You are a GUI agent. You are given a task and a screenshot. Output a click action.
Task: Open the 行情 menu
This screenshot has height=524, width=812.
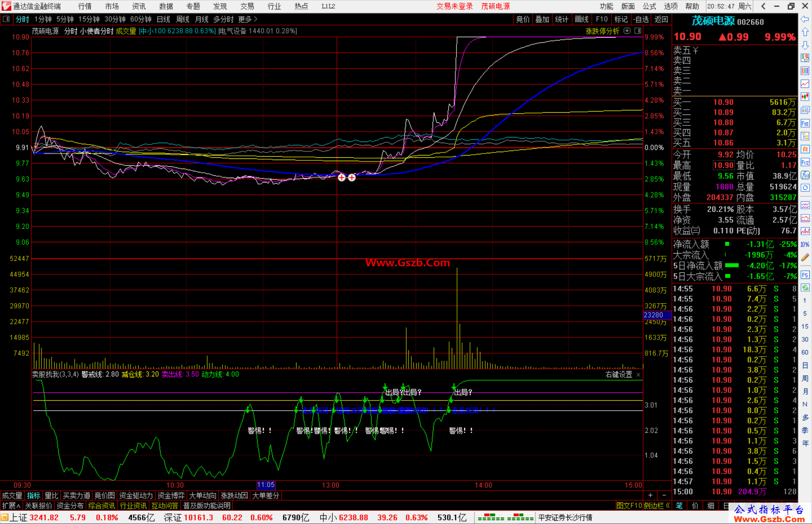[x=85, y=6]
